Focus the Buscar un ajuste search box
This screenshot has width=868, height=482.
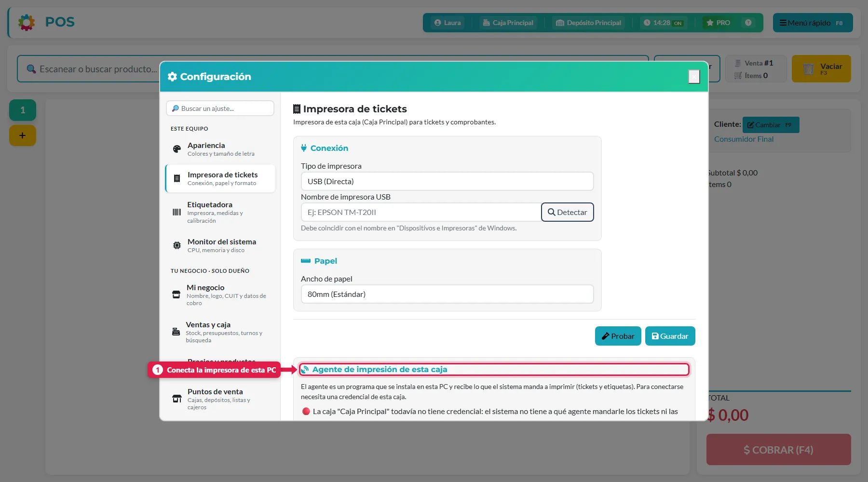pos(220,108)
